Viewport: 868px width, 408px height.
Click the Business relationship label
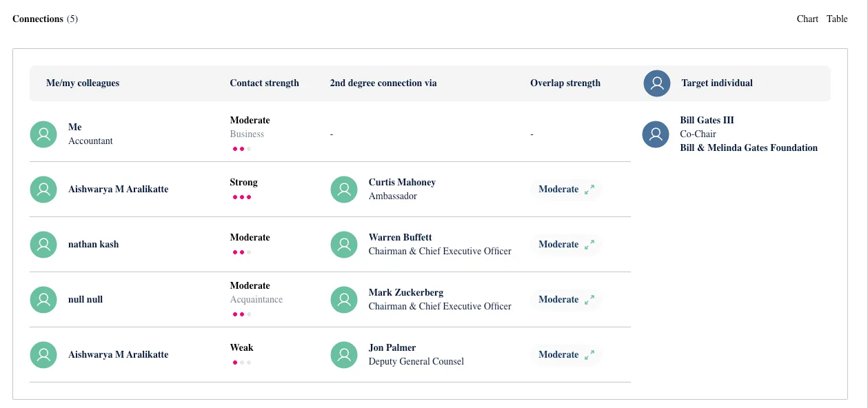pyautogui.click(x=247, y=134)
